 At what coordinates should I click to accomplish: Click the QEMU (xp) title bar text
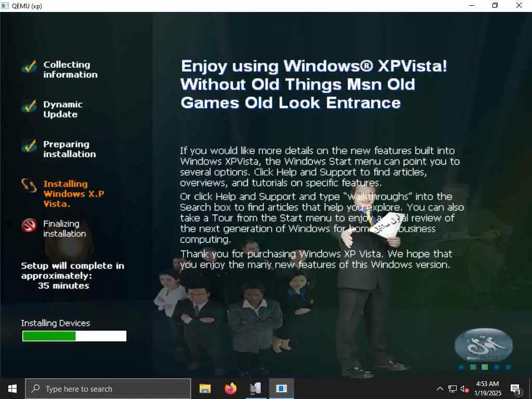(x=27, y=6)
